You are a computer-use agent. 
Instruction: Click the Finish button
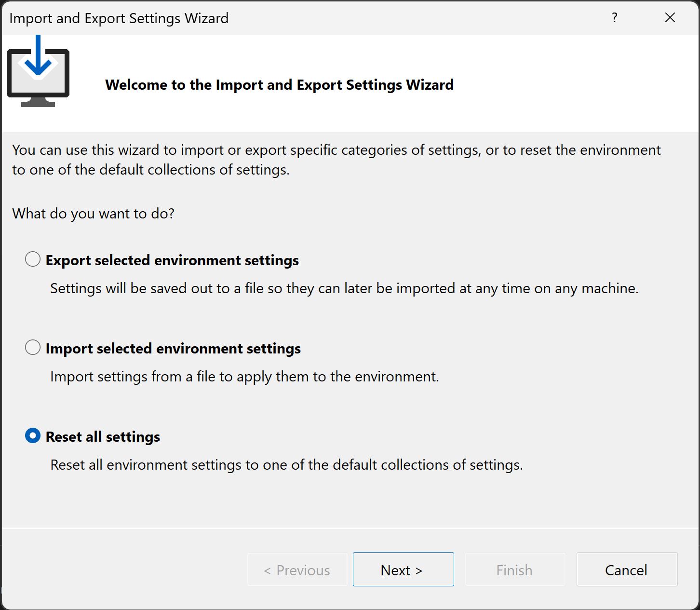pos(514,569)
